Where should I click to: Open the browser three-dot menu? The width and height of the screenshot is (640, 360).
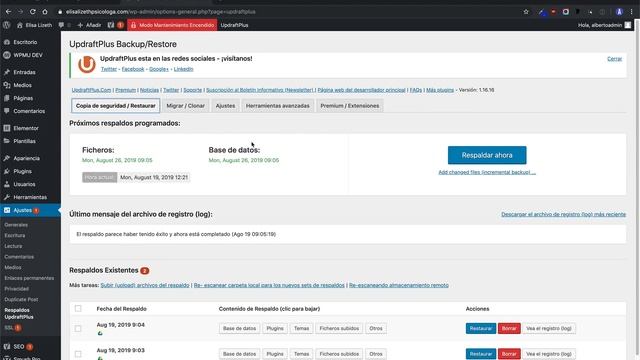631,12
